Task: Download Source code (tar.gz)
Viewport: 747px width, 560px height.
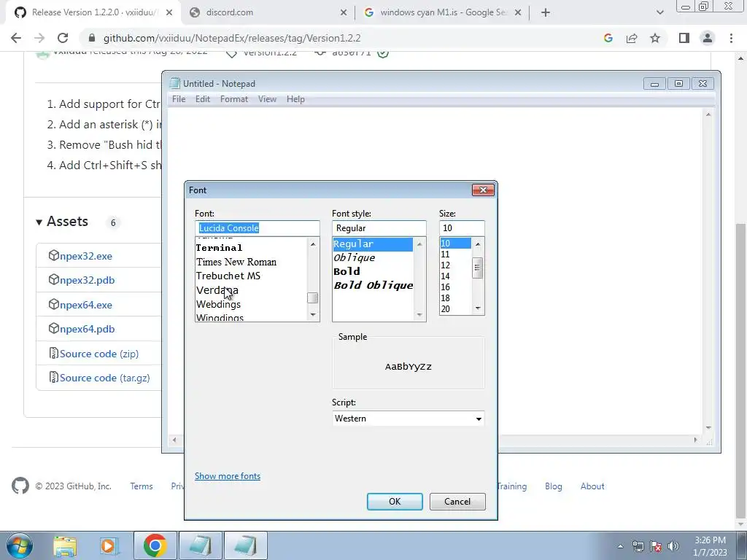Action: 105,378
